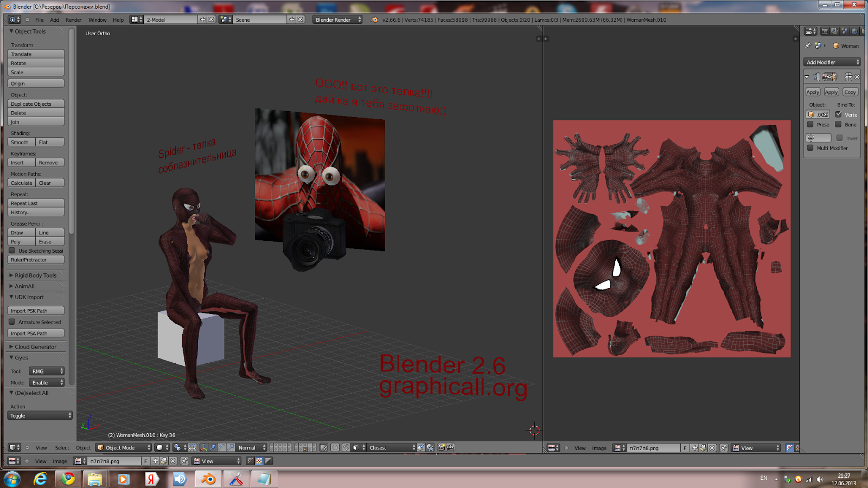This screenshot has height=488, width=868.
Task: Enable Use Sketching Sessions checkbox
Action: tap(12, 251)
